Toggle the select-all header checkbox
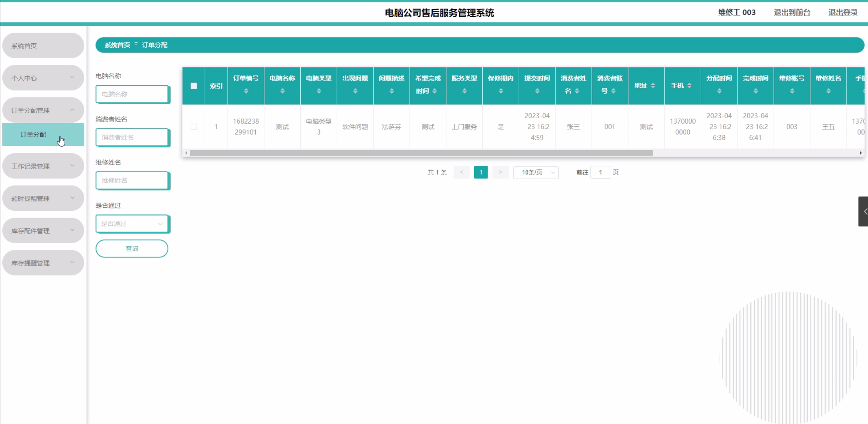868x424 pixels. click(194, 86)
